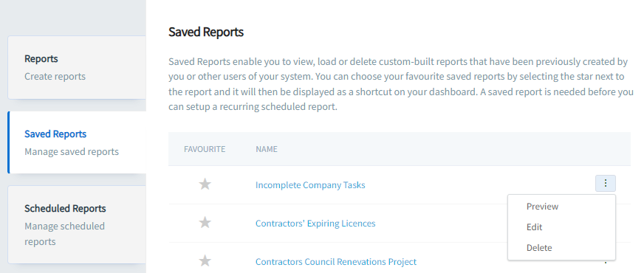Star the Contractors' Expiring Licences report
The height and width of the screenshot is (273, 644).
[x=205, y=223]
